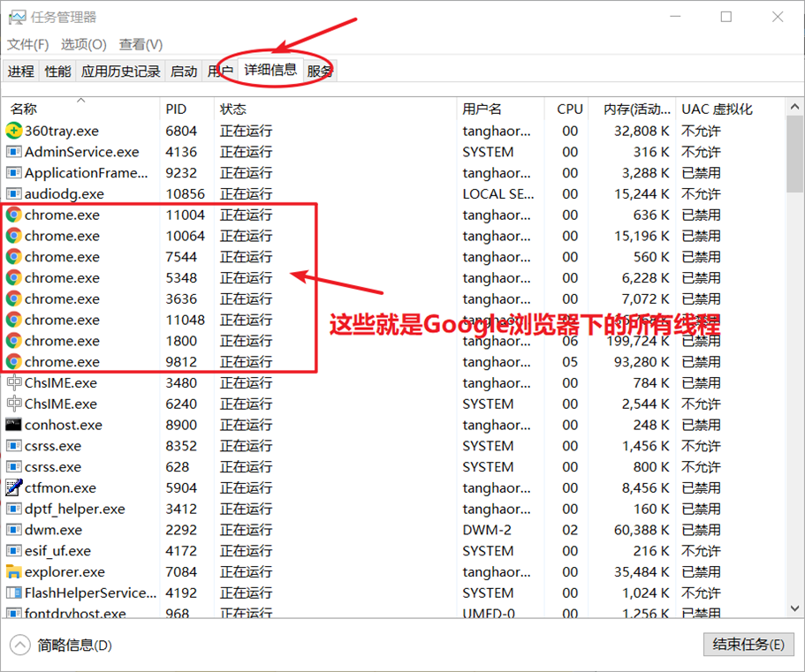The image size is (805, 672).
Task: Click the PID value 10856
Action: pyautogui.click(x=186, y=194)
